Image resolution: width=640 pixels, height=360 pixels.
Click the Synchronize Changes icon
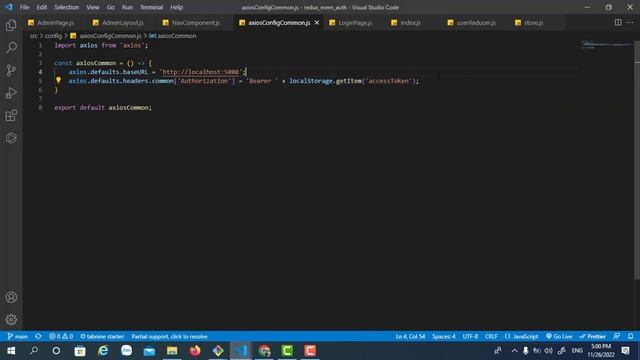[38, 336]
